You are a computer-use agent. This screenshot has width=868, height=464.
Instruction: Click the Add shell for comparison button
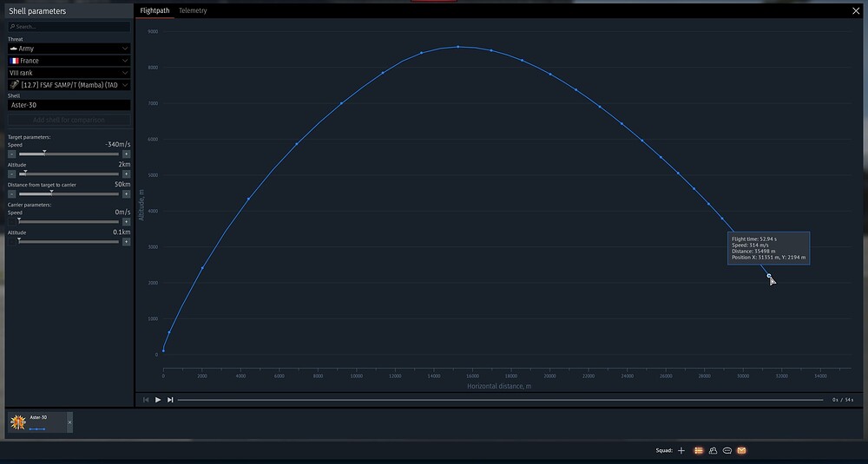coord(69,120)
